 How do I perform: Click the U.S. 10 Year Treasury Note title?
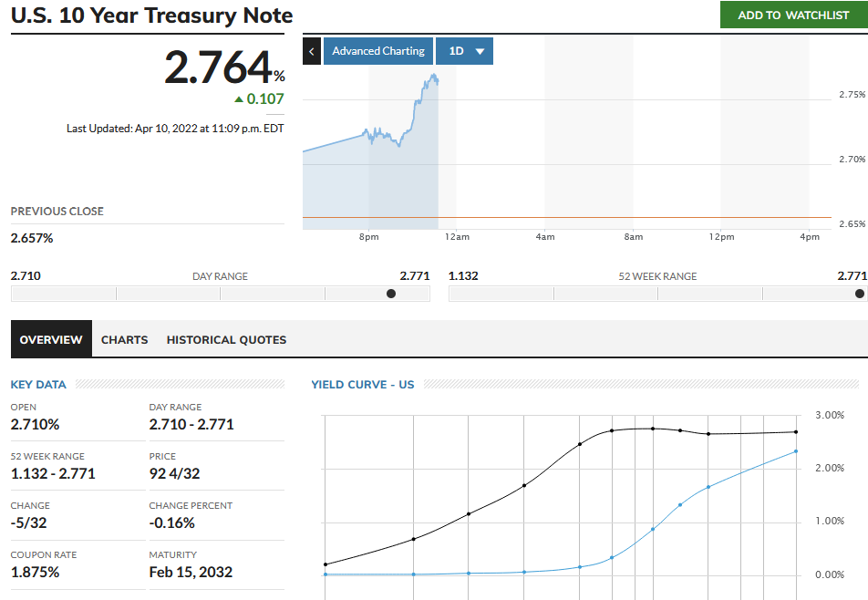tap(151, 16)
